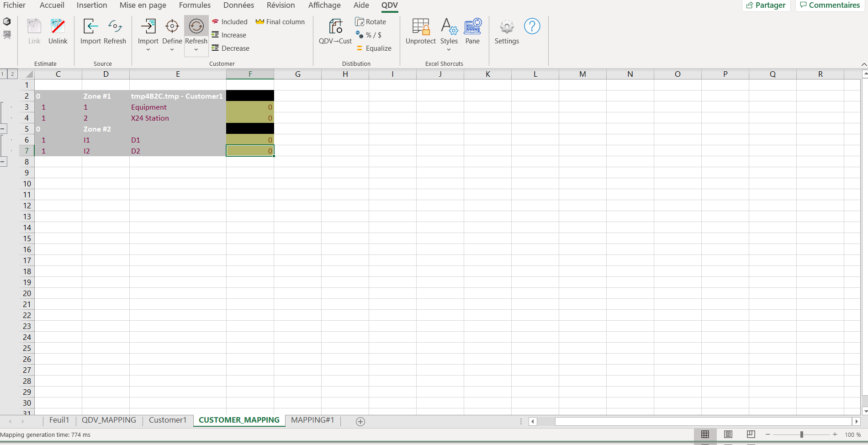The image size is (868, 445).
Task: Click the Equalize distribution button
Action: pos(374,48)
